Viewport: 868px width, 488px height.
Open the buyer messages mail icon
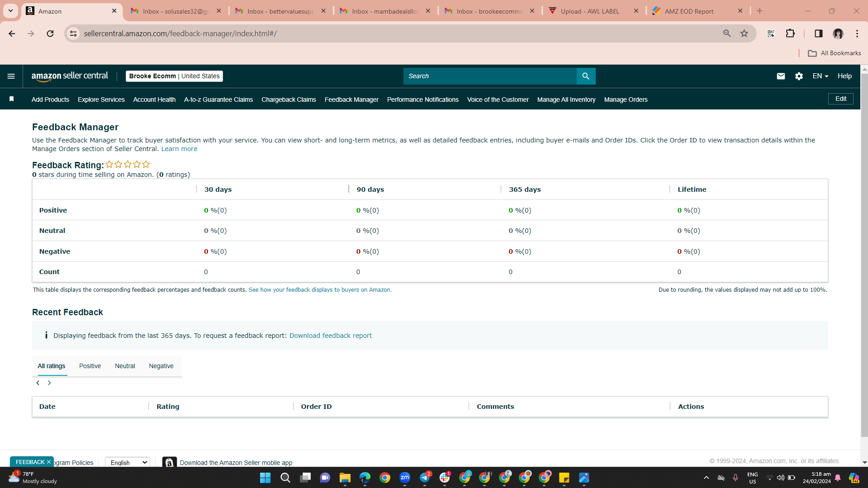point(781,76)
